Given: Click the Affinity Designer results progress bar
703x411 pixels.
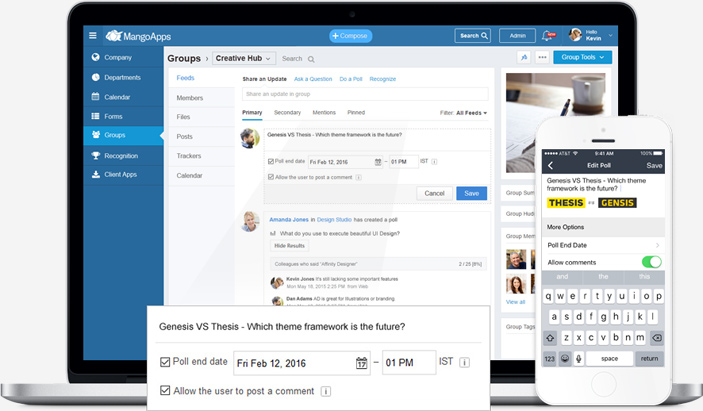Looking at the screenshot, I should click(378, 264).
